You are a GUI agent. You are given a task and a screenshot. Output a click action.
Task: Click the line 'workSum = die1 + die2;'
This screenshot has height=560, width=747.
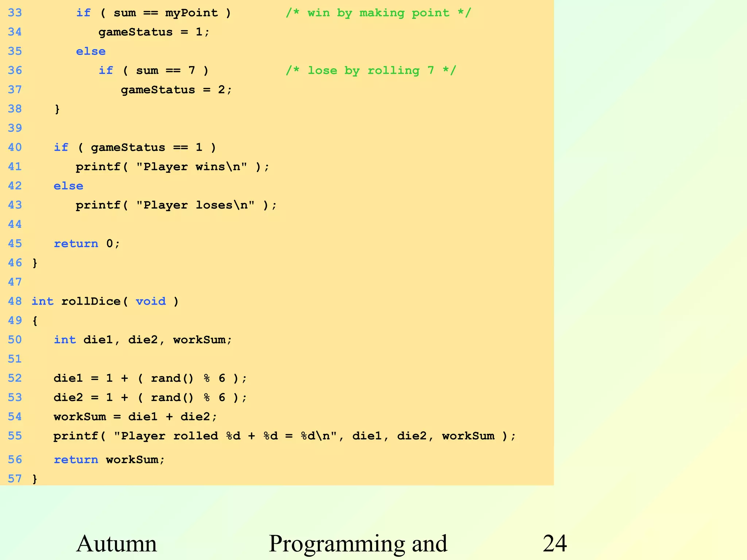point(135,417)
